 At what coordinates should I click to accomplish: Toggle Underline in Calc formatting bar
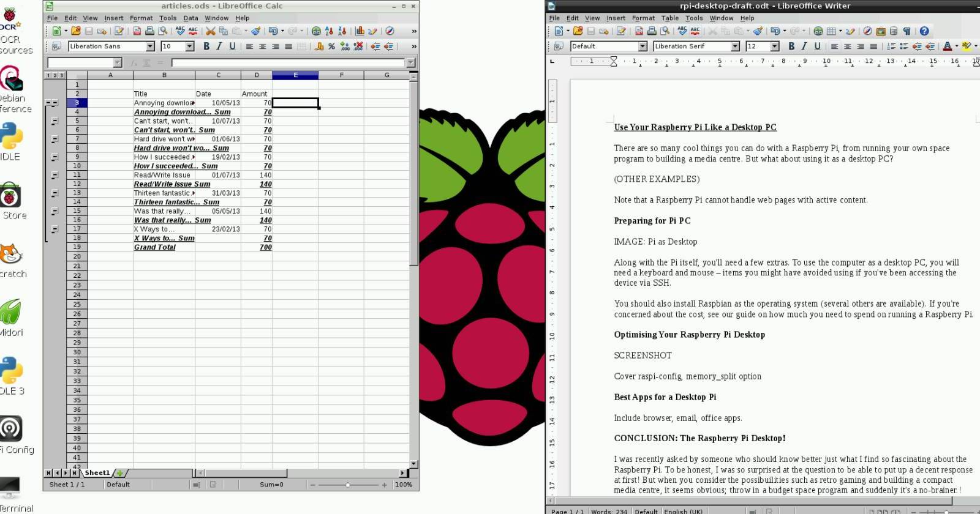pyautogui.click(x=232, y=46)
